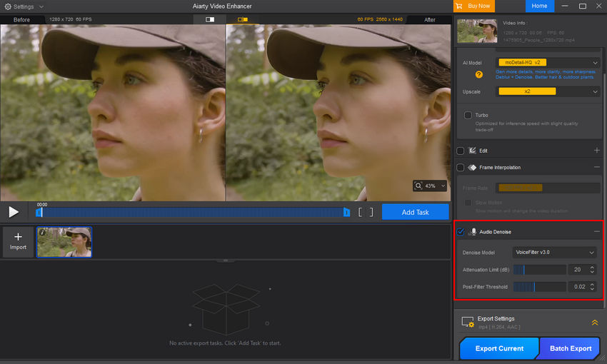Click the Audio Denoise microphone icon

point(473,232)
